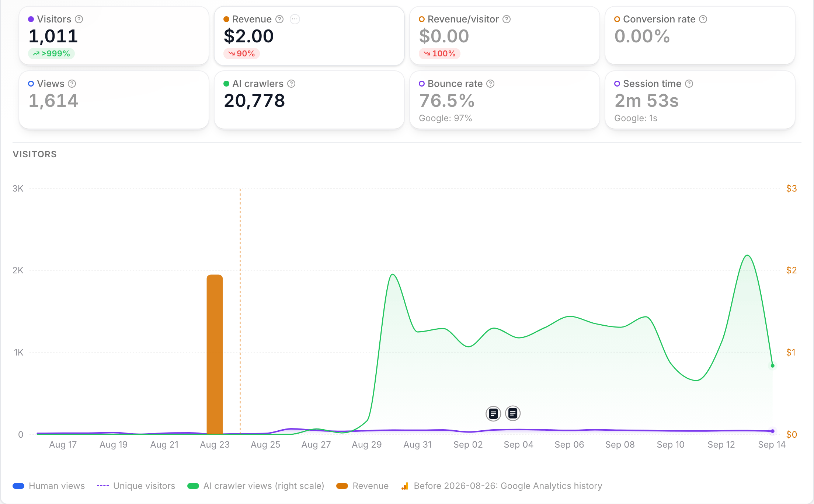Click the help icon next to Bounce rate

pos(490,84)
